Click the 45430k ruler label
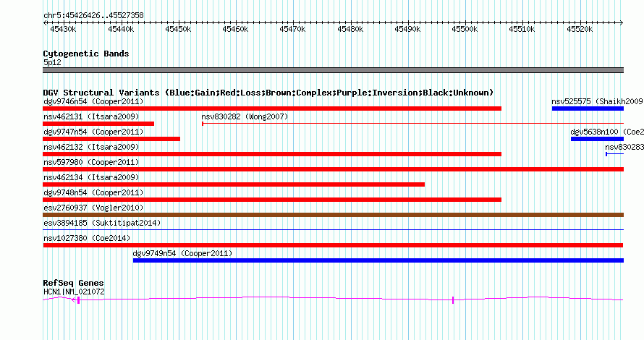Viewport: 644px width, 340px height. click(x=63, y=29)
